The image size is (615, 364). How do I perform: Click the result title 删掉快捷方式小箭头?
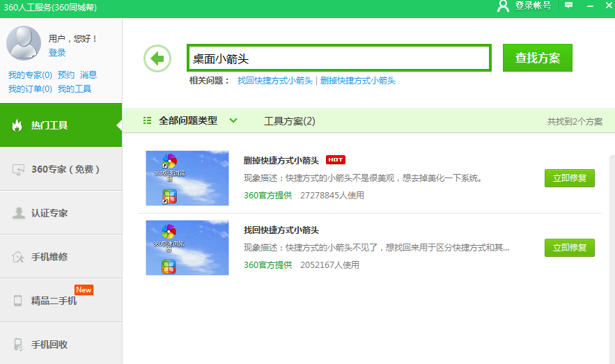[x=281, y=160]
